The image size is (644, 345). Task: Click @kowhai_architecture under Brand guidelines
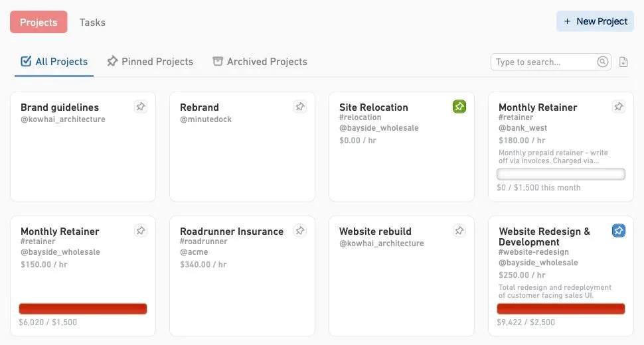click(x=63, y=119)
